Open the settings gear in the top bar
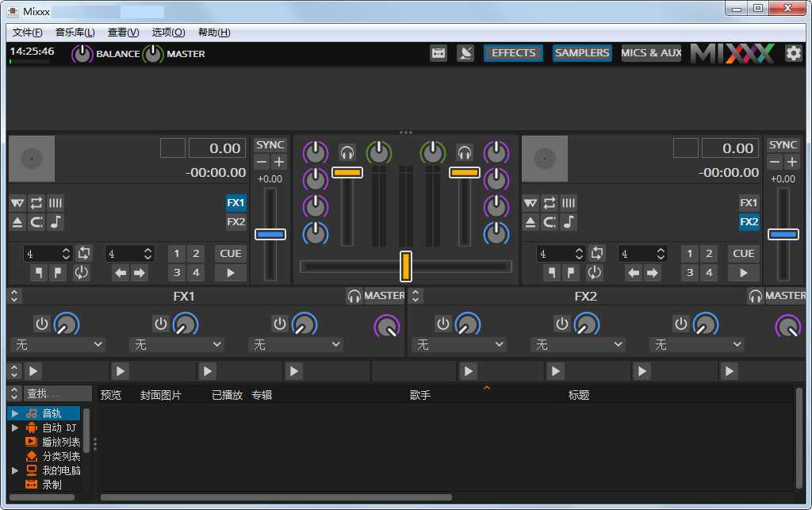 point(793,53)
